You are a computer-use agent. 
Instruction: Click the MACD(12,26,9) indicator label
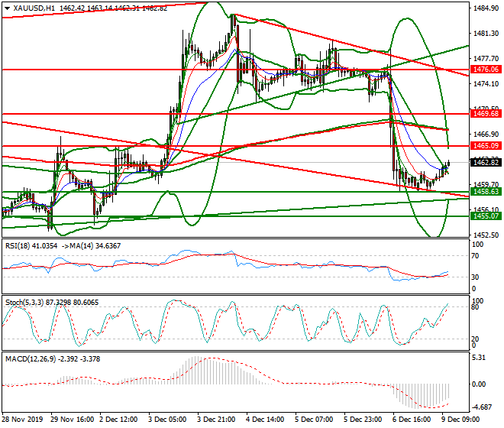point(53,358)
